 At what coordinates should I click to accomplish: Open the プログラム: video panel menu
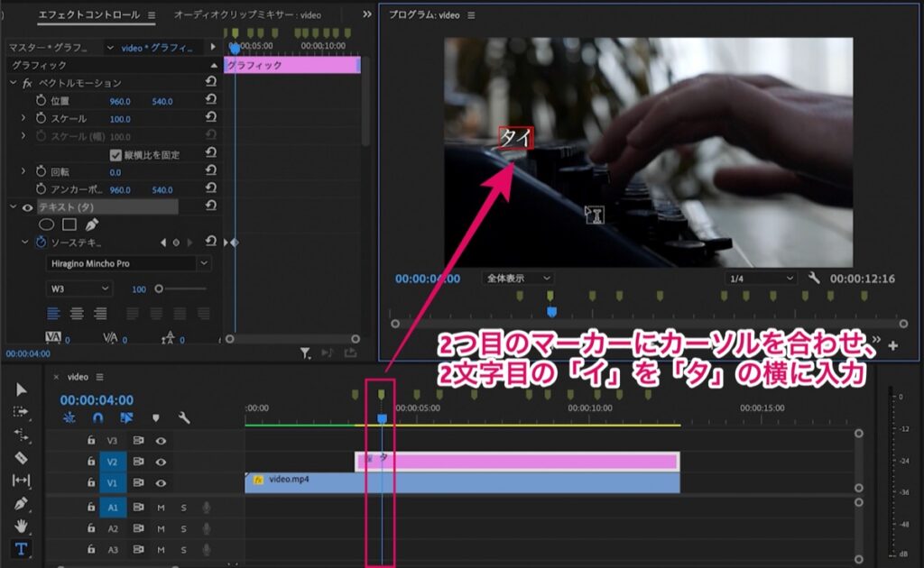tap(471, 15)
